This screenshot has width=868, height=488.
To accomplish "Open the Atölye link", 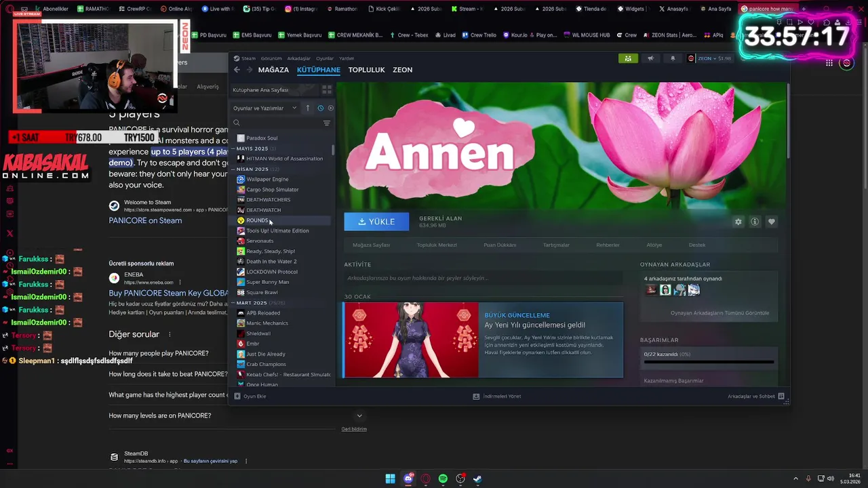I will coord(654,245).
